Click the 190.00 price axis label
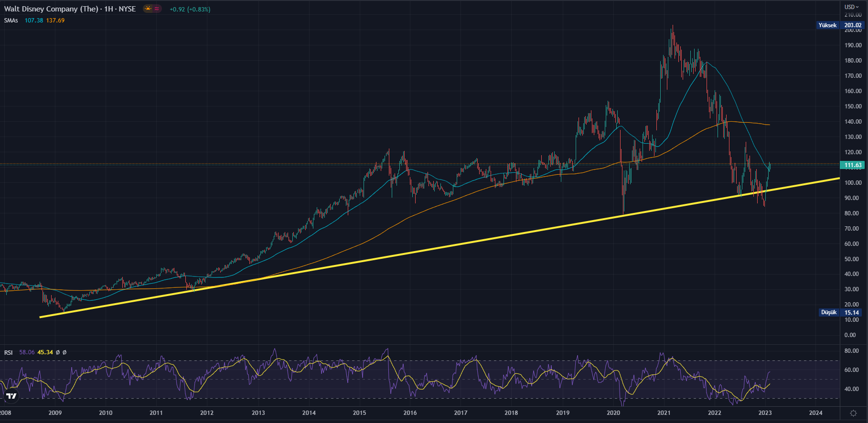This screenshot has width=868, height=423. [853, 45]
